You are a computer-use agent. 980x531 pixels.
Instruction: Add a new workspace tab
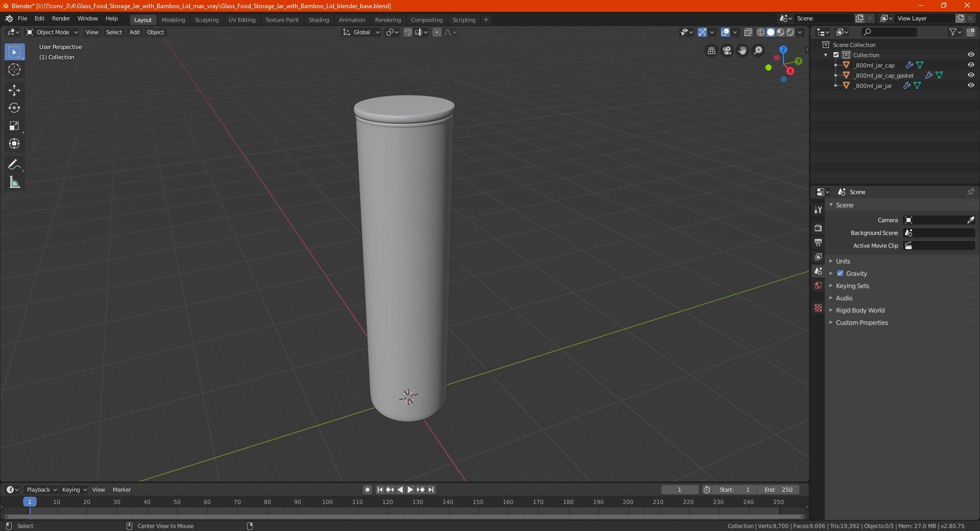(x=486, y=20)
